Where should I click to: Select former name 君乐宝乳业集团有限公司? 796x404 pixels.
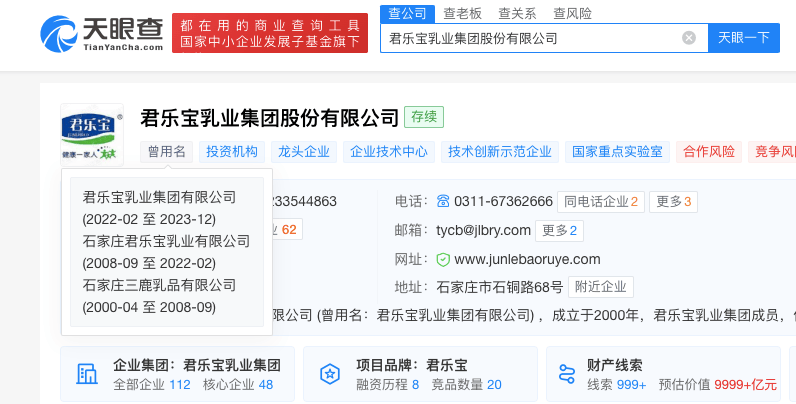159,197
